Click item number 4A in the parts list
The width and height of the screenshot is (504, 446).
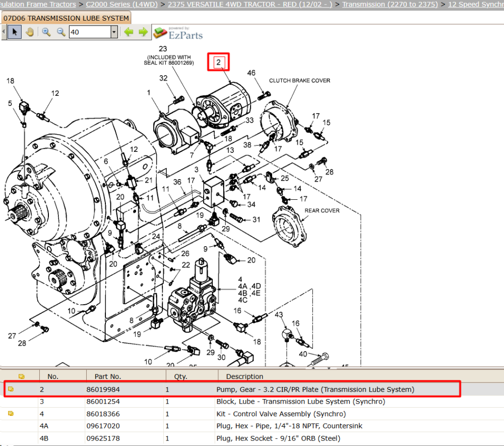coord(44,426)
